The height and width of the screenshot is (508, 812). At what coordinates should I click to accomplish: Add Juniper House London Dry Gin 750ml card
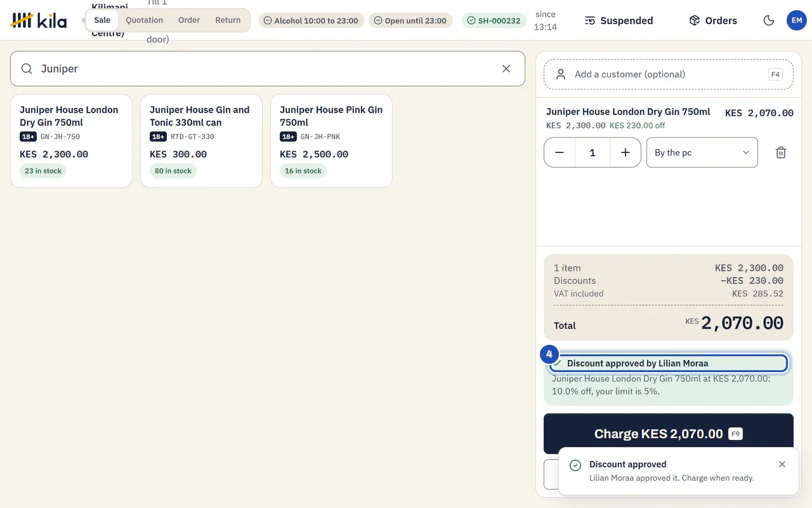[x=71, y=141]
